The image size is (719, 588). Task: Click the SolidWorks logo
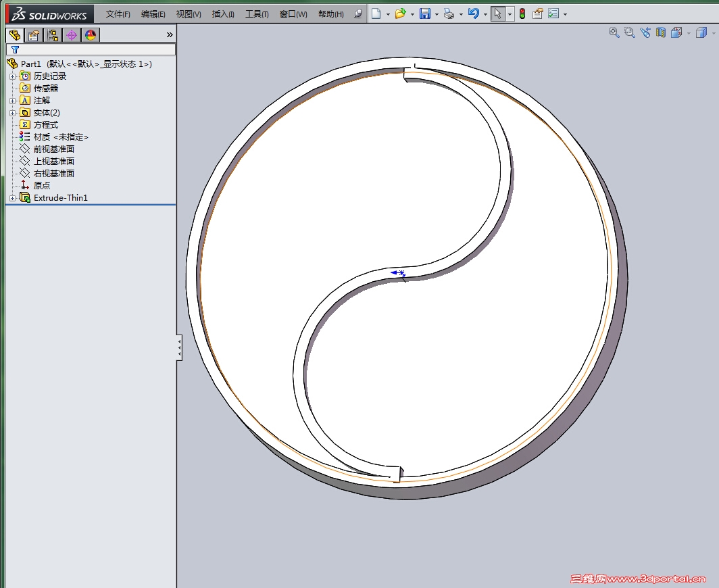[49, 14]
